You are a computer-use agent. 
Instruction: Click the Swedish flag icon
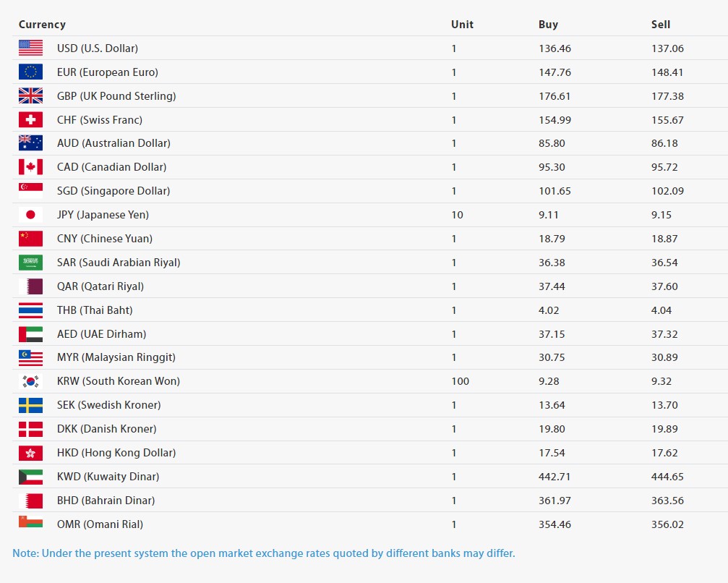coord(30,405)
